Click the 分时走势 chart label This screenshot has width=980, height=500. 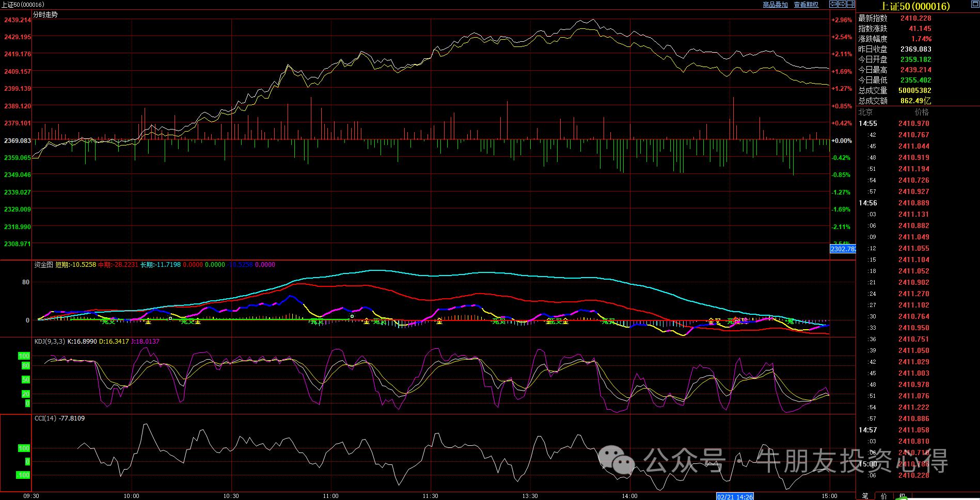click(45, 15)
